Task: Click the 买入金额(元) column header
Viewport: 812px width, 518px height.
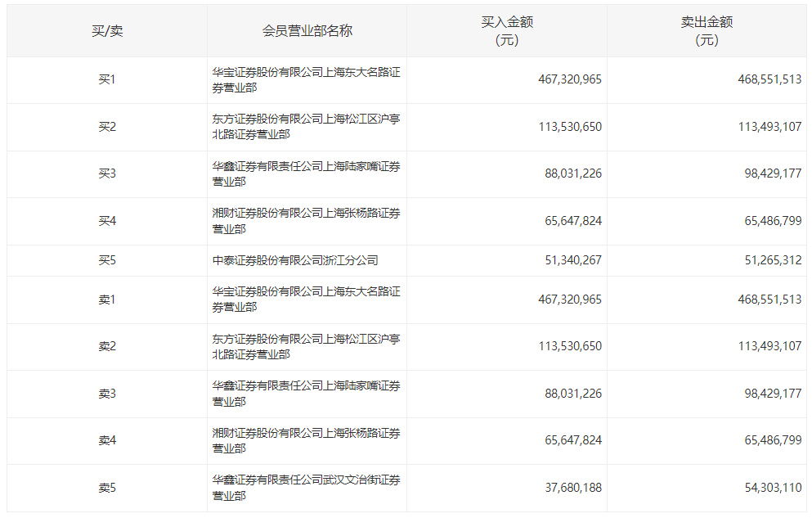Action: point(507,31)
